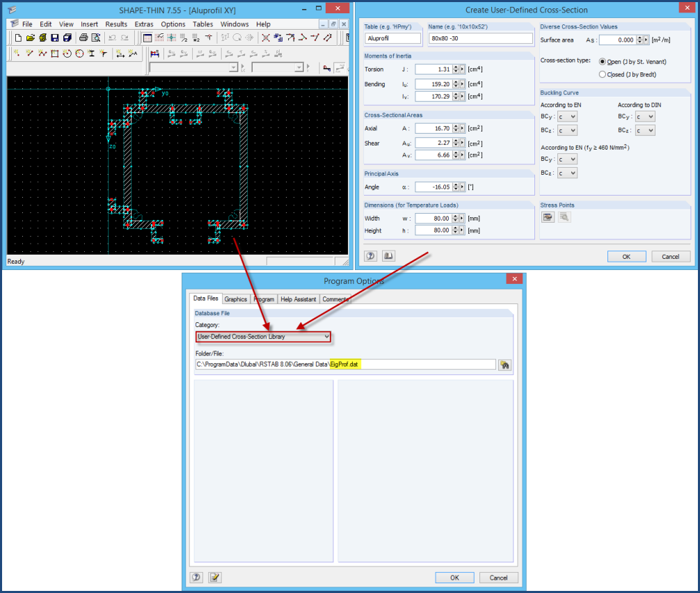Click the SHAPE-THIN app icon in title bar
The image size is (700, 593).
pos(12,9)
